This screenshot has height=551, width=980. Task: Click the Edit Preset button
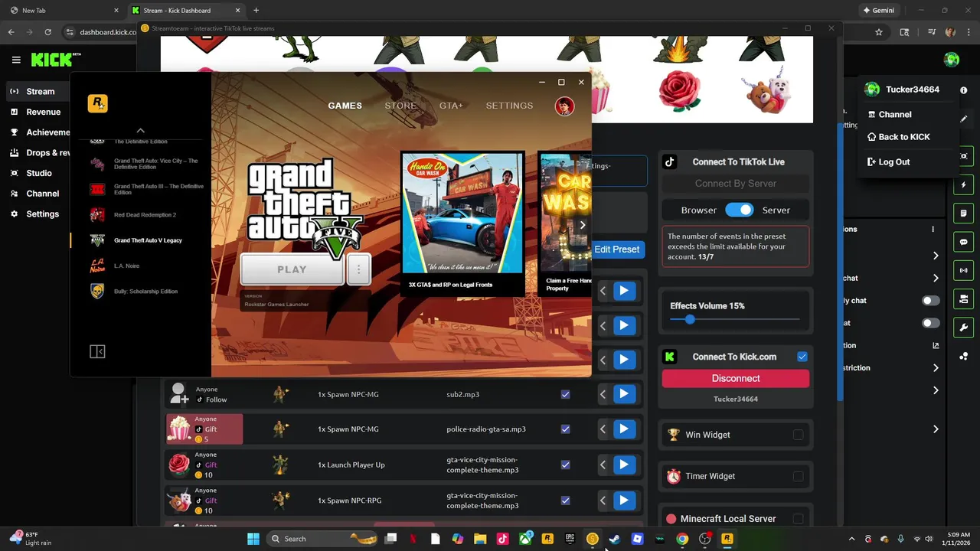616,249
